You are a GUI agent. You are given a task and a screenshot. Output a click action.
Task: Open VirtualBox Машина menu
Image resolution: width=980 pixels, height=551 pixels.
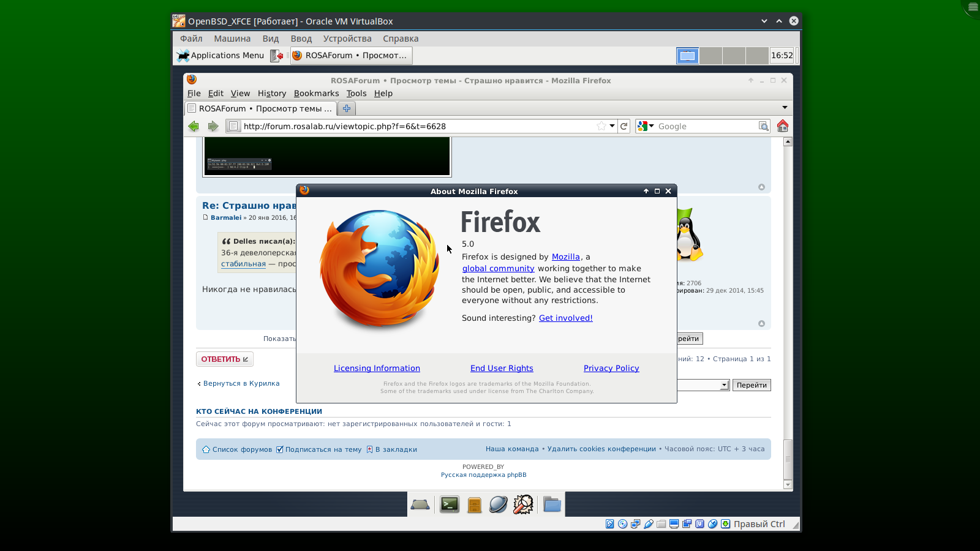click(x=232, y=39)
